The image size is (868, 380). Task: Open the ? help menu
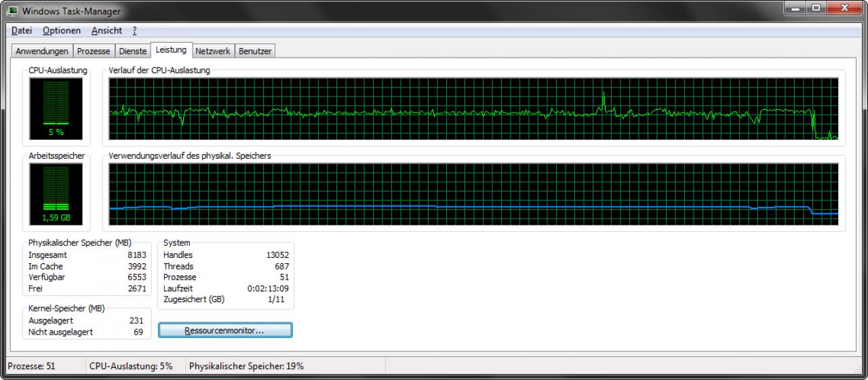tap(134, 31)
